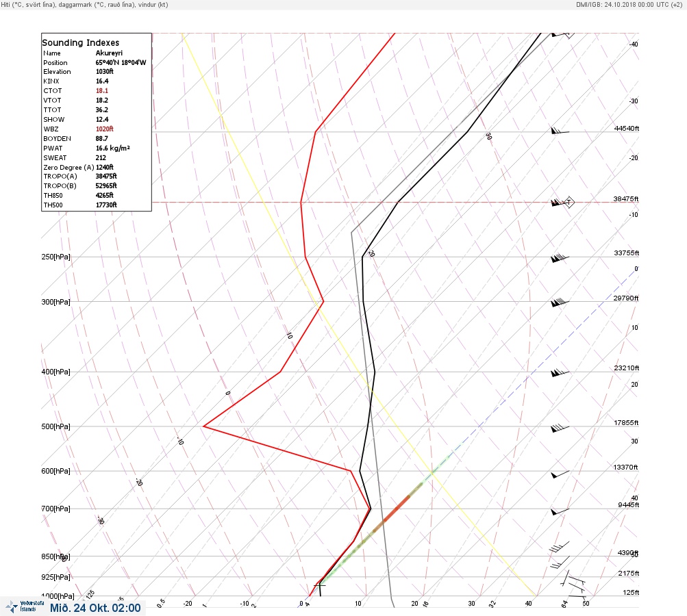
Task: Select the station name Akureyri
Action: [x=109, y=53]
